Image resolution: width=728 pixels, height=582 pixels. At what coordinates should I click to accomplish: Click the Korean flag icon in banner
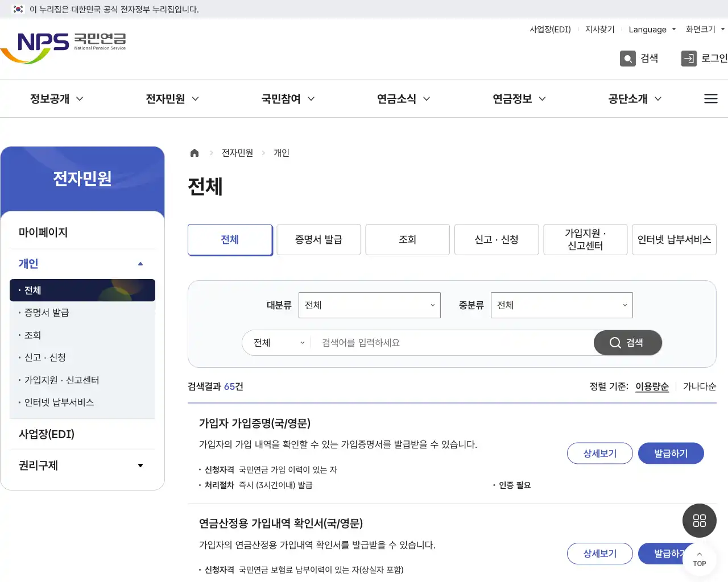[18, 9]
